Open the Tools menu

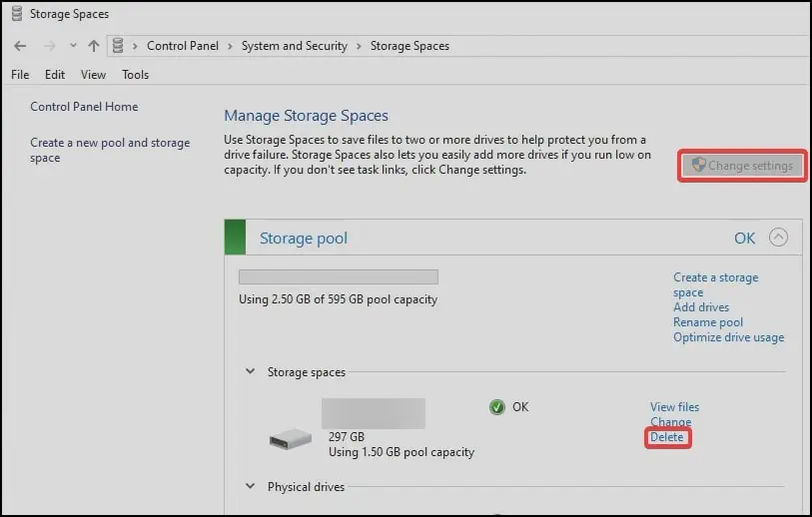[x=135, y=75]
